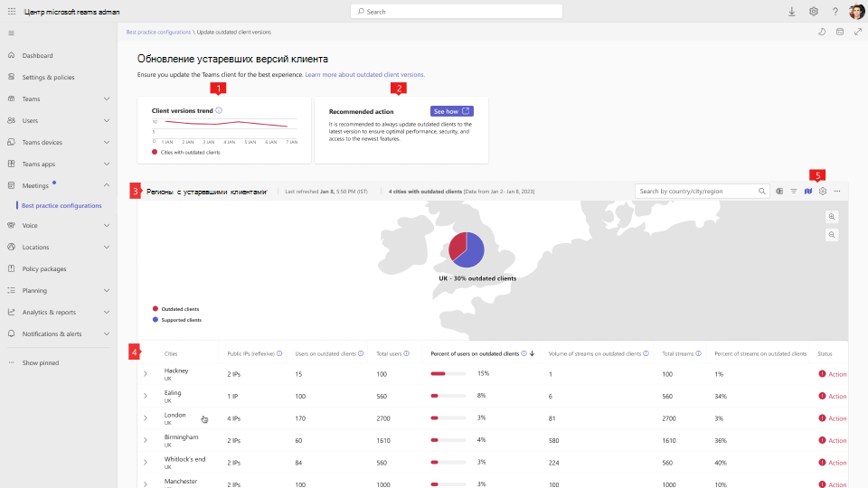868x488 pixels.
Task: Open Learn more about outdated client versions
Action: pyautogui.click(x=364, y=75)
